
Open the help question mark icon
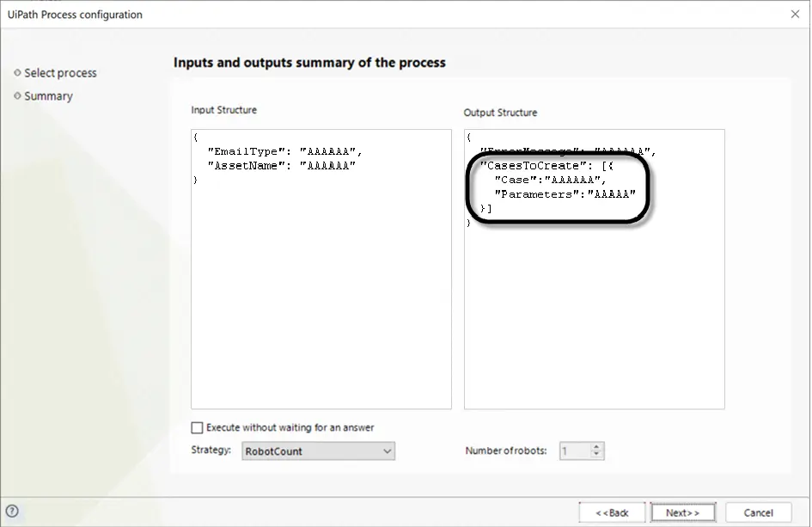tap(12, 512)
